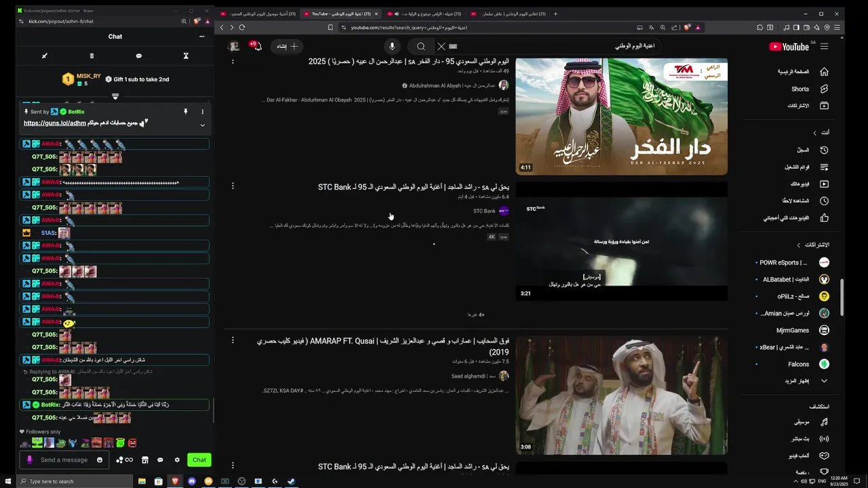
Task: Collapse the pinned BotRix message chevron
Action: [x=202, y=125]
